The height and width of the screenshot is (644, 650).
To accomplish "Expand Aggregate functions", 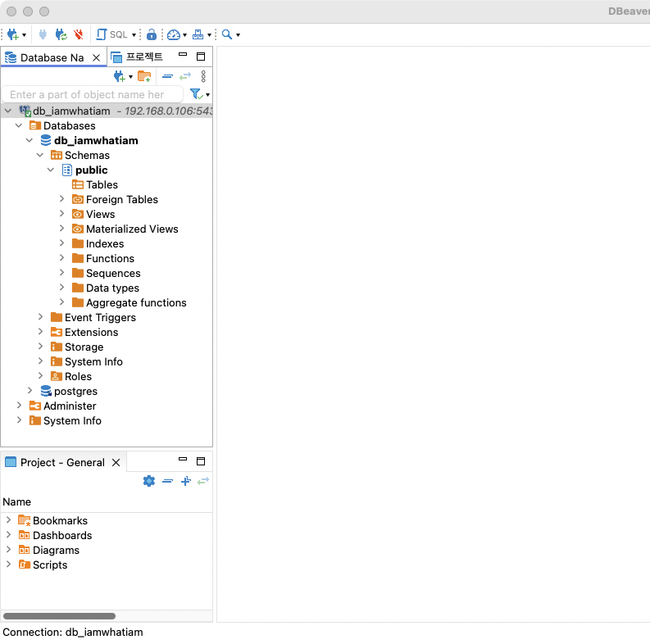I will click(61, 302).
